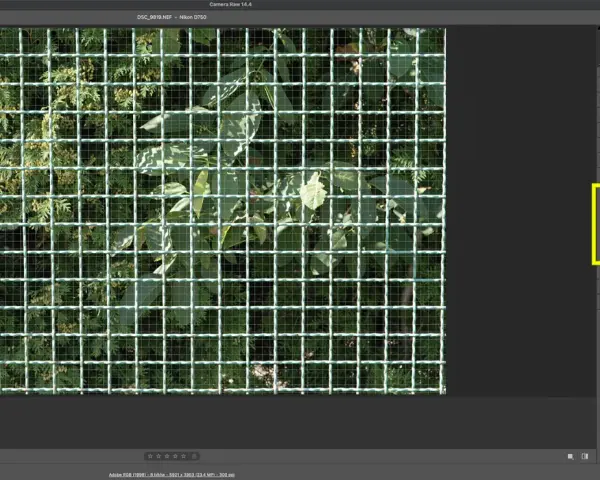Click the white blossoms near photo bottom
Image resolution: width=600 pixels, height=480 pixels.
click(266, 373)
